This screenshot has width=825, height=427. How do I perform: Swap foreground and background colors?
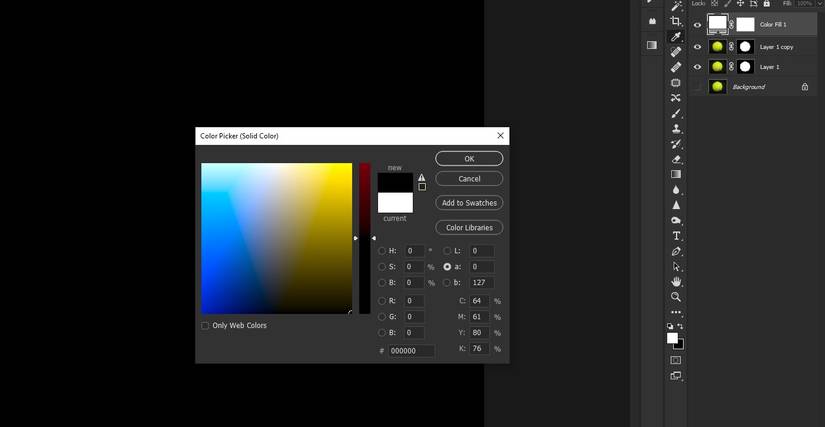680,326
